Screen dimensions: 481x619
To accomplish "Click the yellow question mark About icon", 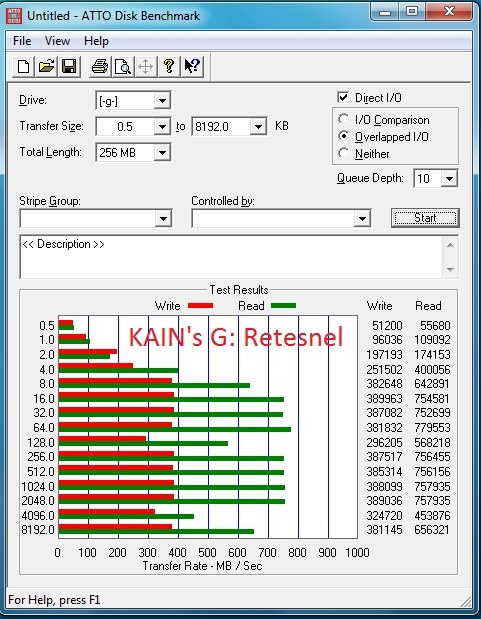I will [169, 66].
